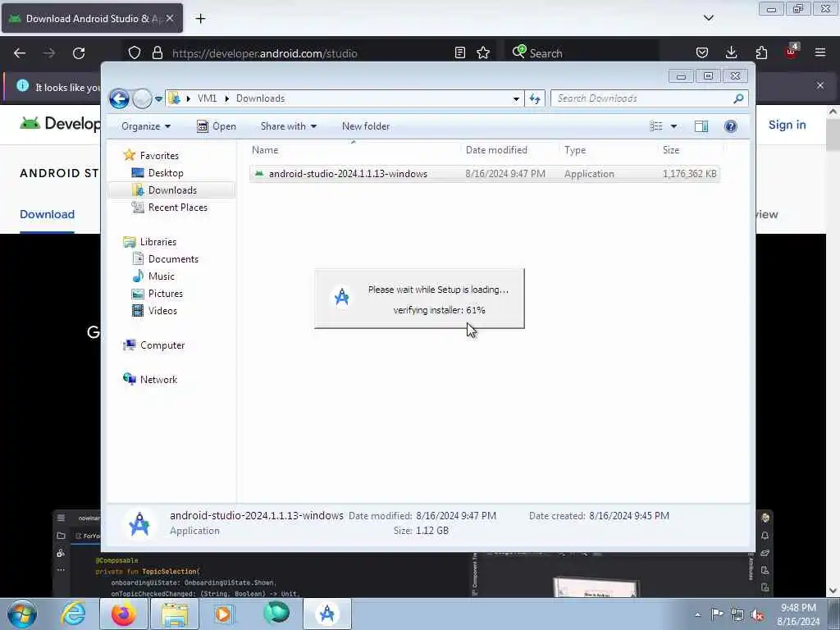Click the Explorer forward navigation arrow
This screenshot has height=630, width=840.
pyautogui.click(x=142, y=98)
